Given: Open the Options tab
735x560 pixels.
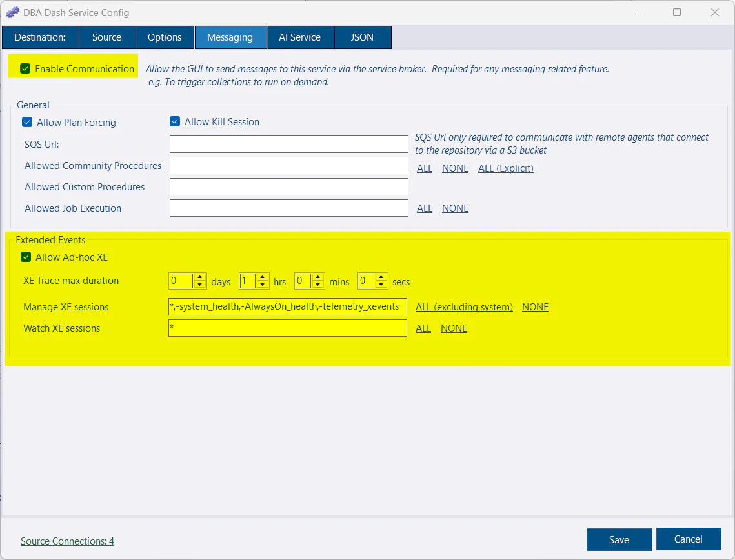Looking at the screenshot, I should [165, 37].
